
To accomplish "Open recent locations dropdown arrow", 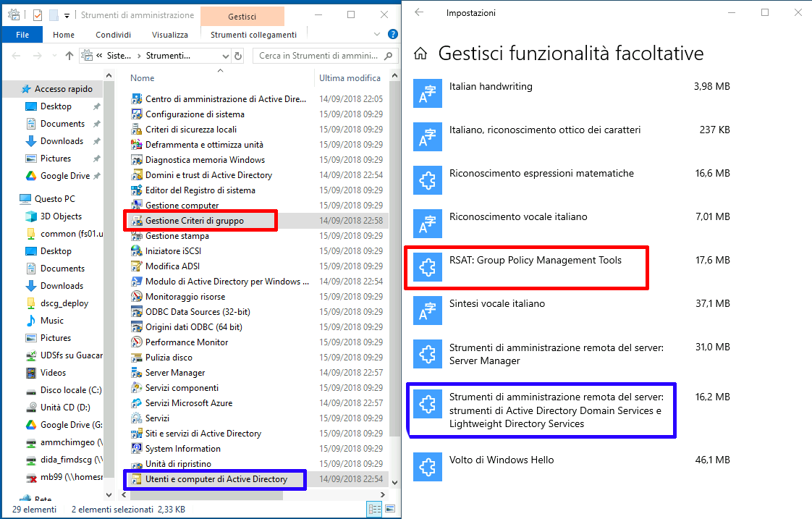I will pyautogui.click(x=54, y=56).
